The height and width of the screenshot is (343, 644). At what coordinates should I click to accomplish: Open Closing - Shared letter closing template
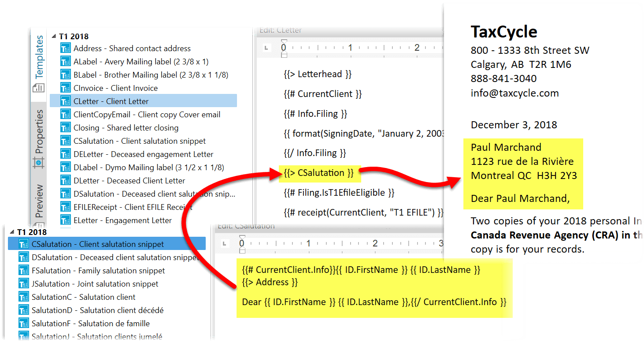tap(126, 128)
